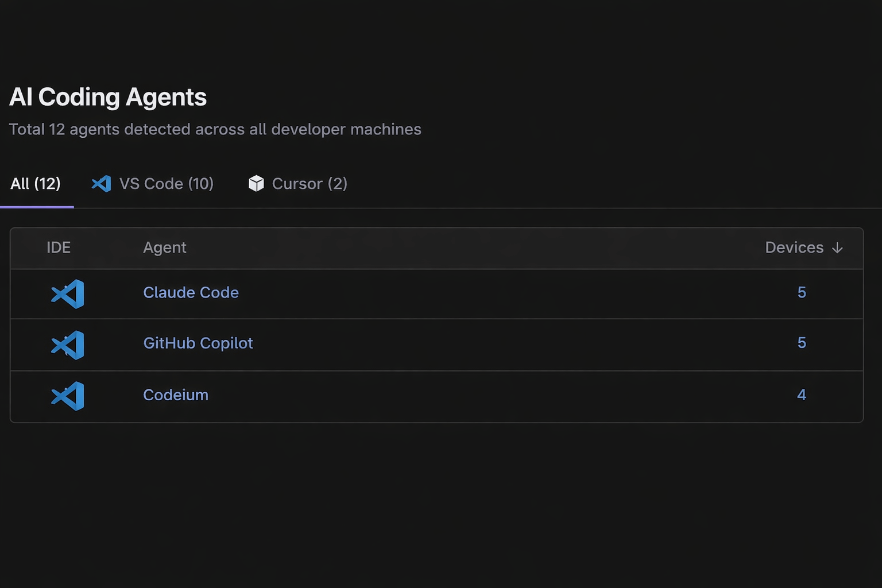Click device count 5 for Claude Code
882x588 pixels.
[802, 292]
